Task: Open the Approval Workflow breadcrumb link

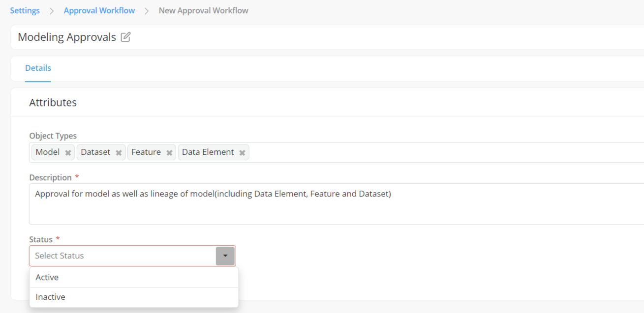Action: pyautogui.click(x=99, y=11)
